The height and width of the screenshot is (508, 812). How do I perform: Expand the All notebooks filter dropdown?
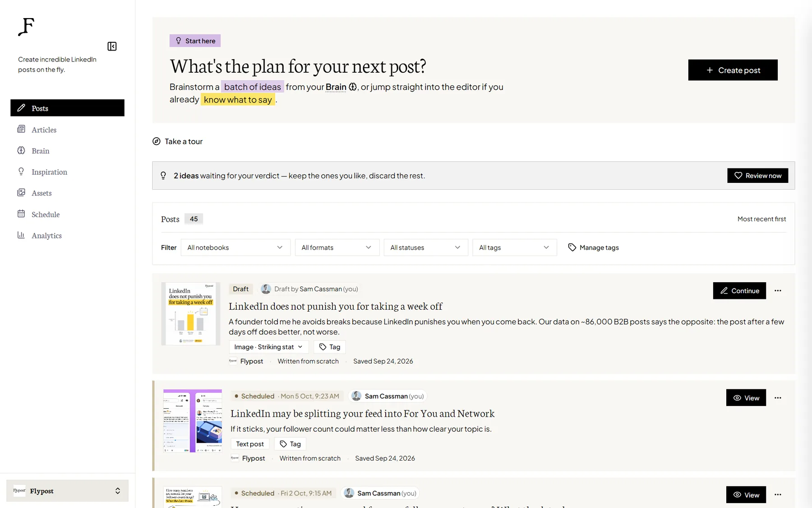coord(235,247)
